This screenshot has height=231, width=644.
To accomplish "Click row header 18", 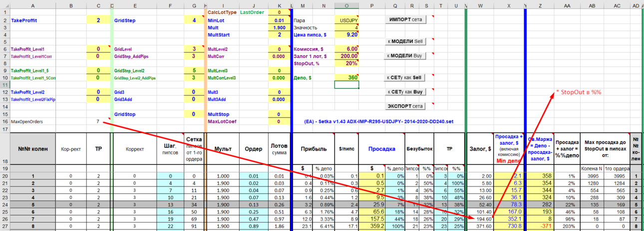I will pyautogui.click(x=5, y=149).
